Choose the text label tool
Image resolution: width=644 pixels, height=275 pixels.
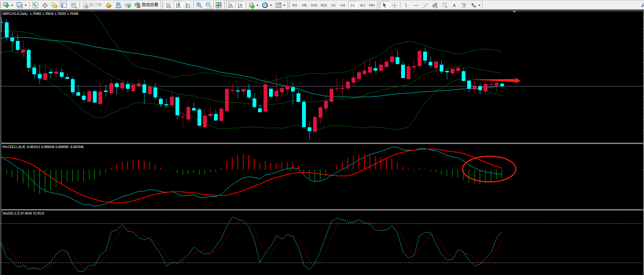click(x=454, y=5)
